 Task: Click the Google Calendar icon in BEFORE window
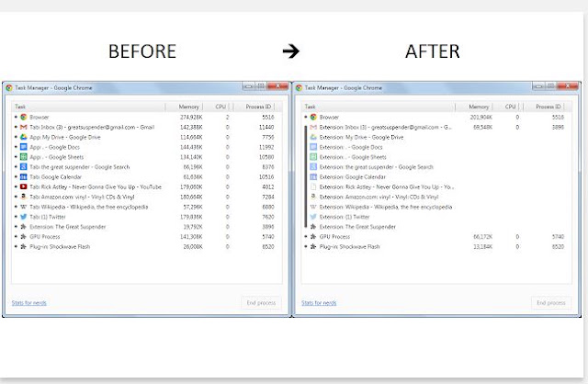pos(24,176)
